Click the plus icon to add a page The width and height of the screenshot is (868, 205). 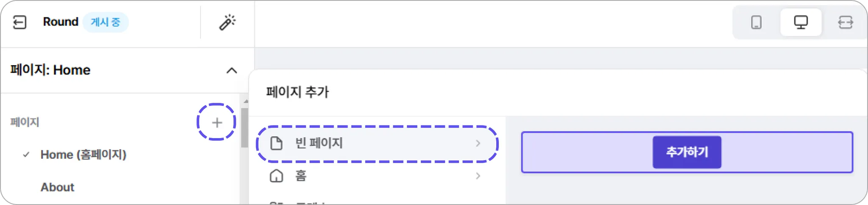click(x=217, y=122)
